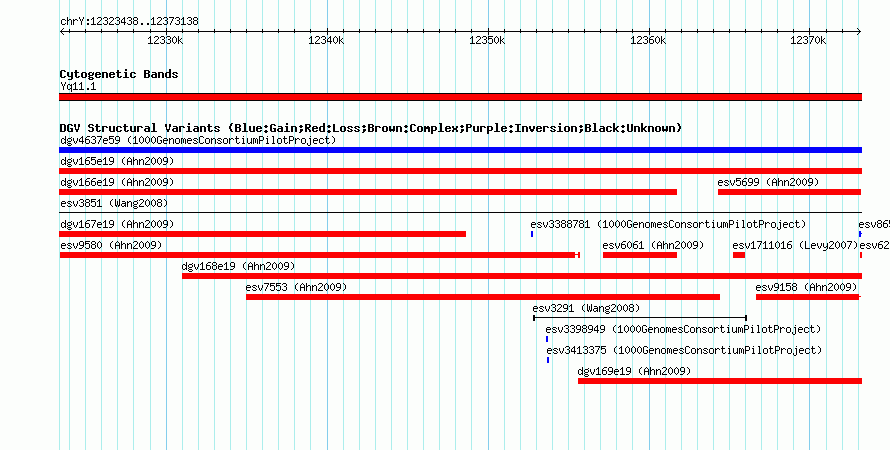Open the esv3291 (Wang2008) label
890x450 pixels.
pos(586,308)
